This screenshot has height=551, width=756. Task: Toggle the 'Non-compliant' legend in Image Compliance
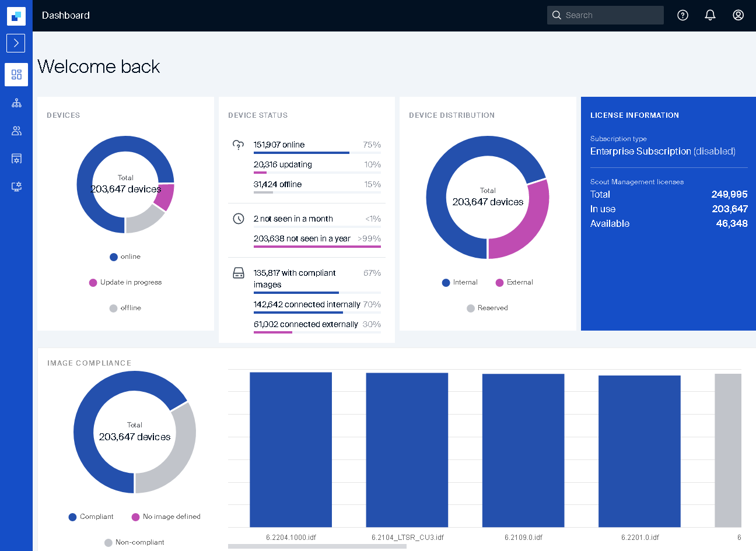pyautogui.click(x=134, y=542)
